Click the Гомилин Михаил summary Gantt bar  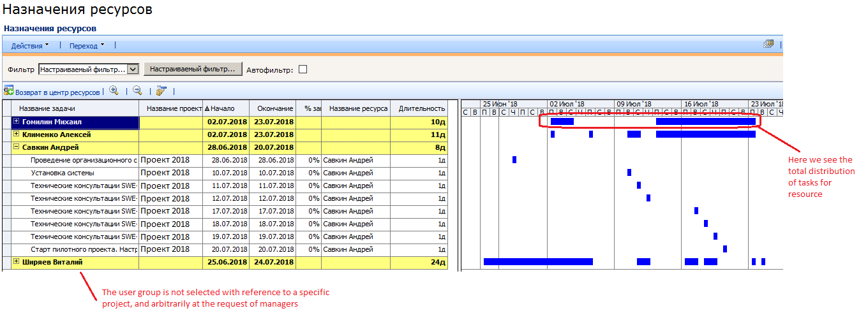[x=705, y=121]
